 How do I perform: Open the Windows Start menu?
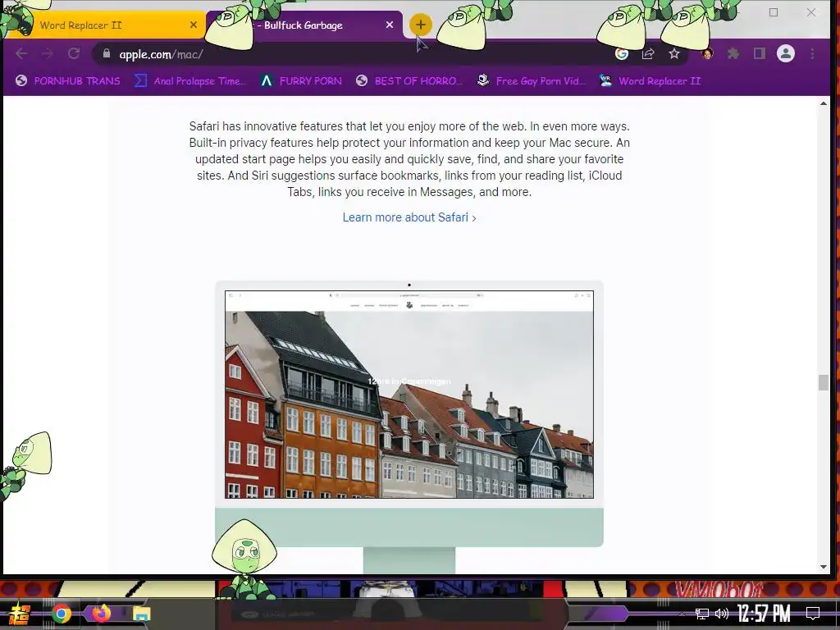click(20, 614)
